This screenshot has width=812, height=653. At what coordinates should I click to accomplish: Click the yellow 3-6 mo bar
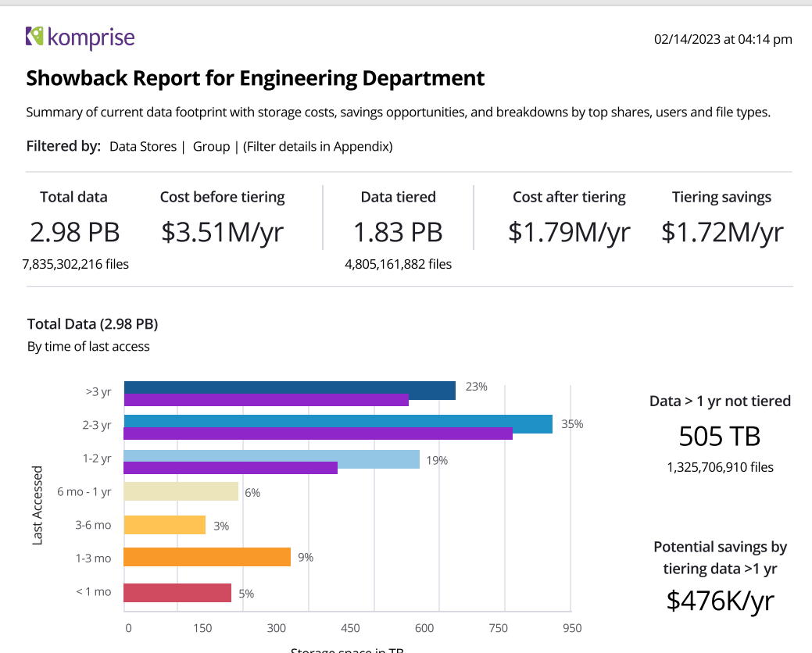point(164,525)
